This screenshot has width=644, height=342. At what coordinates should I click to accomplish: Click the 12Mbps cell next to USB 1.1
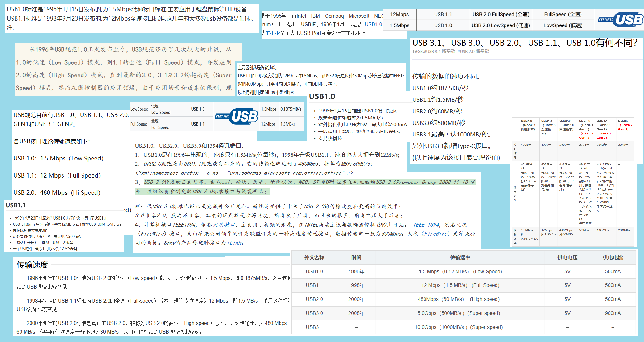pos(399,14)
